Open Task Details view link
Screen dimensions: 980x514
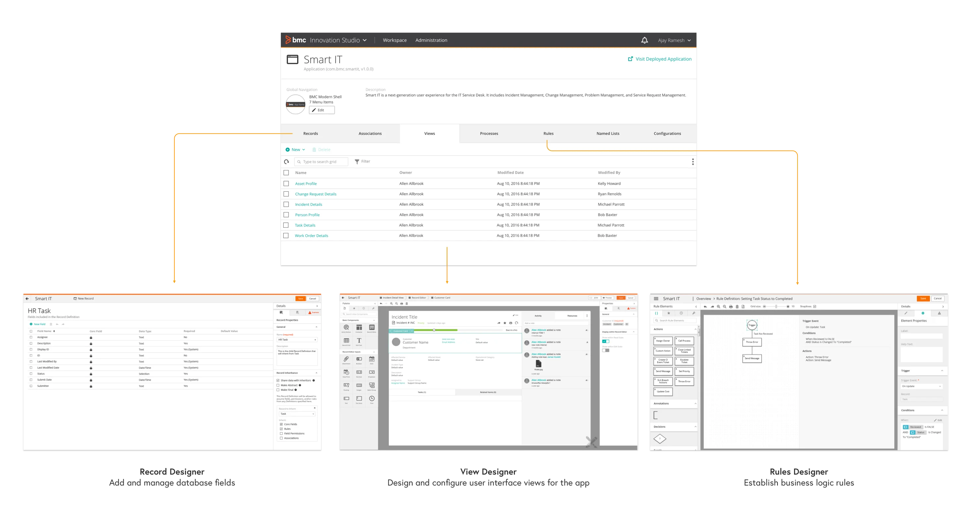point(305,226)
